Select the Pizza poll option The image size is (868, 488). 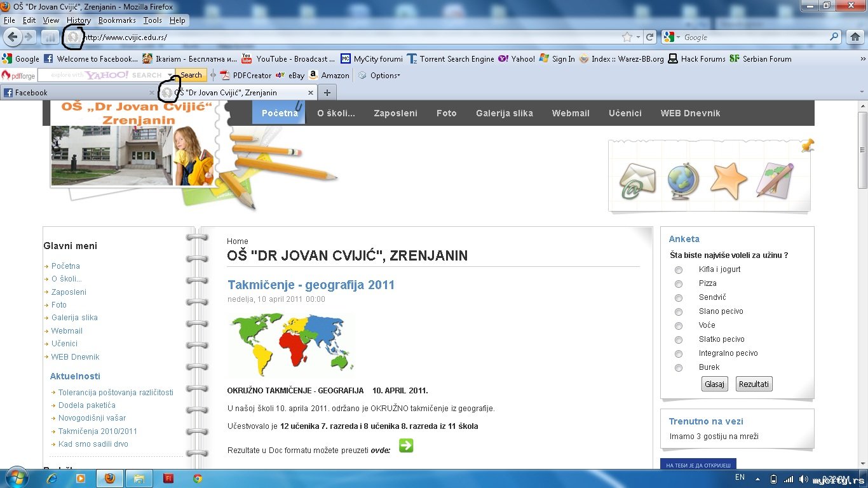click(679, 284)
